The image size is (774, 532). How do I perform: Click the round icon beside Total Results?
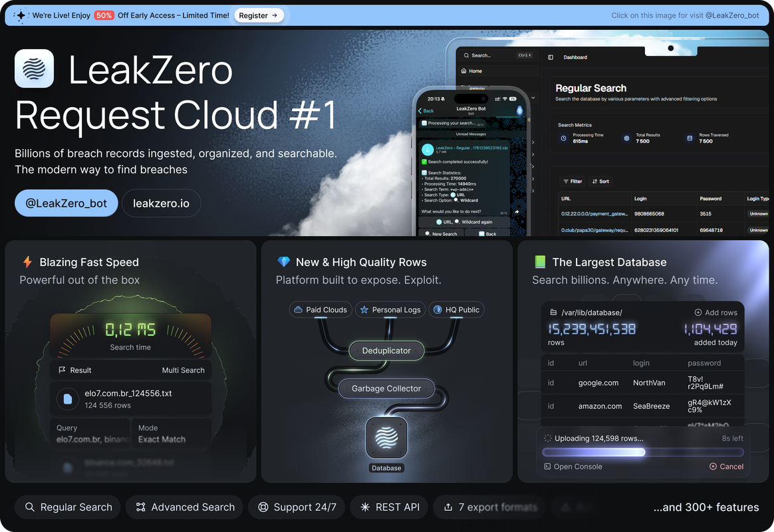[x=626, y=138]
